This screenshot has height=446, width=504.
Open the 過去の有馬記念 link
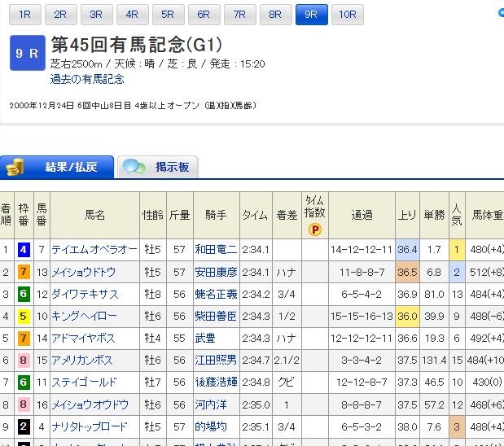87,80
